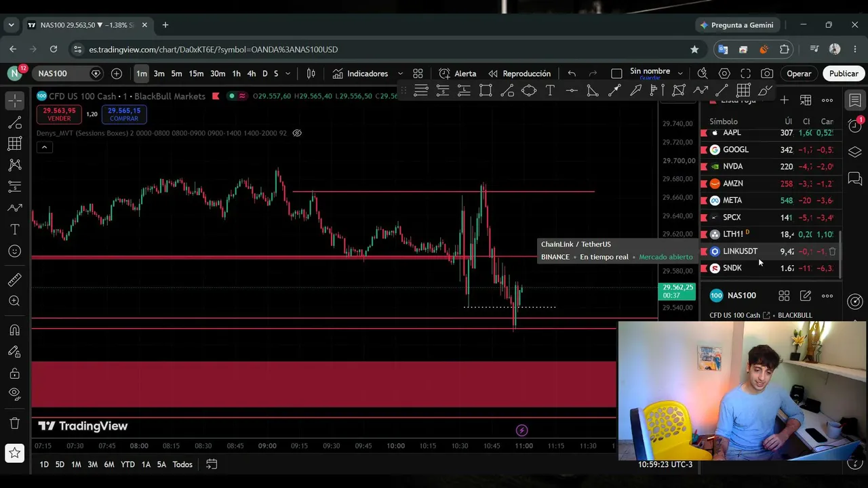Viewport: 868px width, 488px height.
Task: Delete LINKUSDT using its trash icon
Action: click(833, 251)
